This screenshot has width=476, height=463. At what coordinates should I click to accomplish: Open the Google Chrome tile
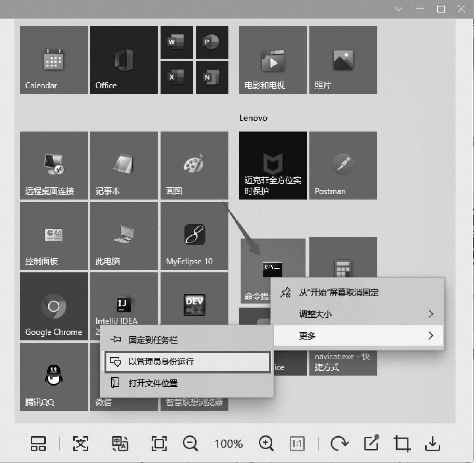tap(53, 306)
